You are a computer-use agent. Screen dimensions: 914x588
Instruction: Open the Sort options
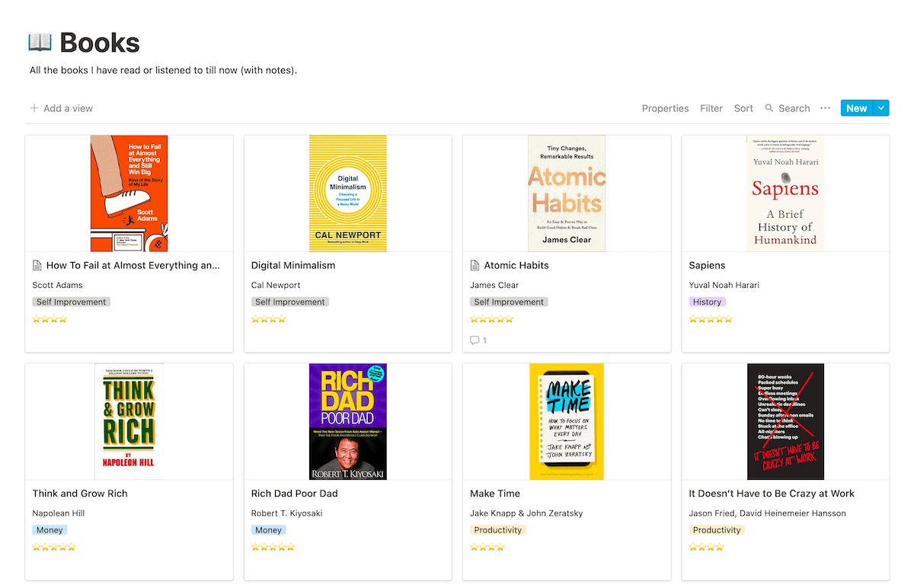(x=743, y=107)
